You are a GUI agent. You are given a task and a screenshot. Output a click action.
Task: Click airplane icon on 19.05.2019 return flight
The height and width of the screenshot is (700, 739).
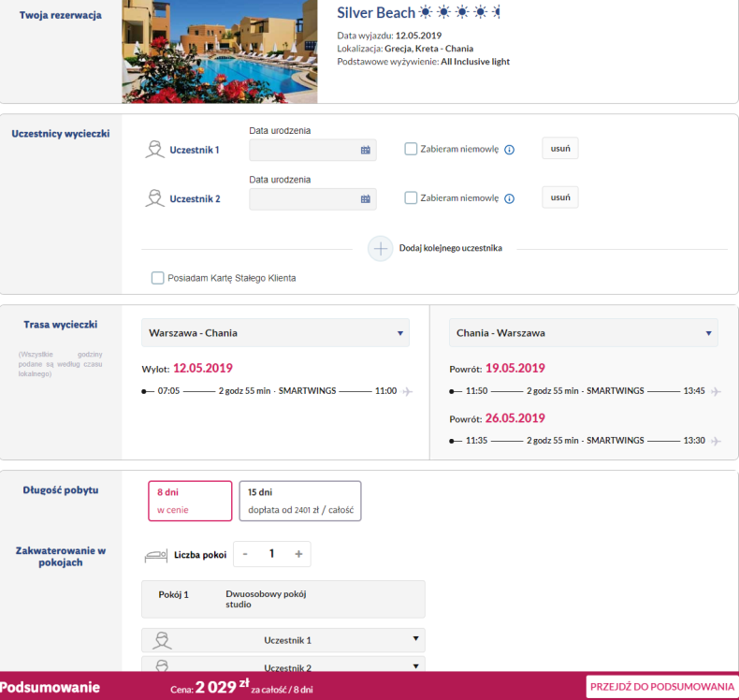coord(716,391)
